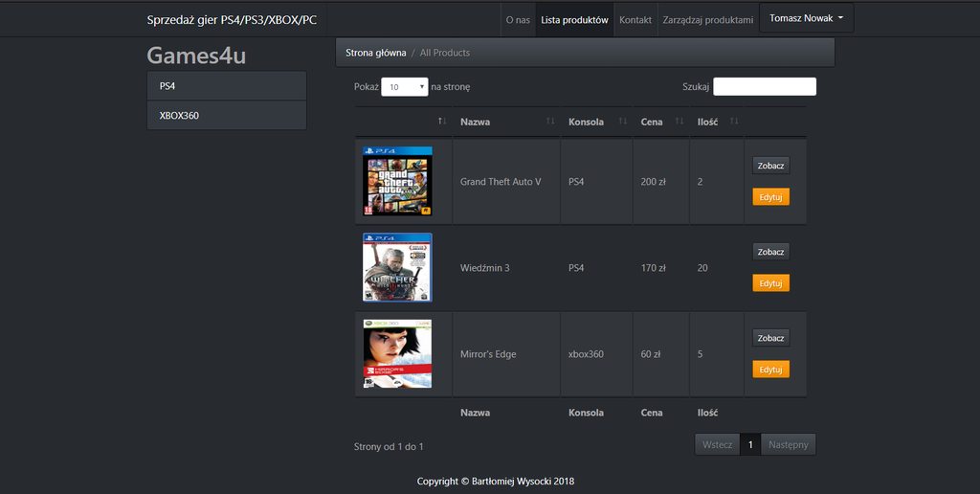The width and height of the screenshot is (980, 494).
Task: Click the 200 zł price cell
Action: point(661,181)
